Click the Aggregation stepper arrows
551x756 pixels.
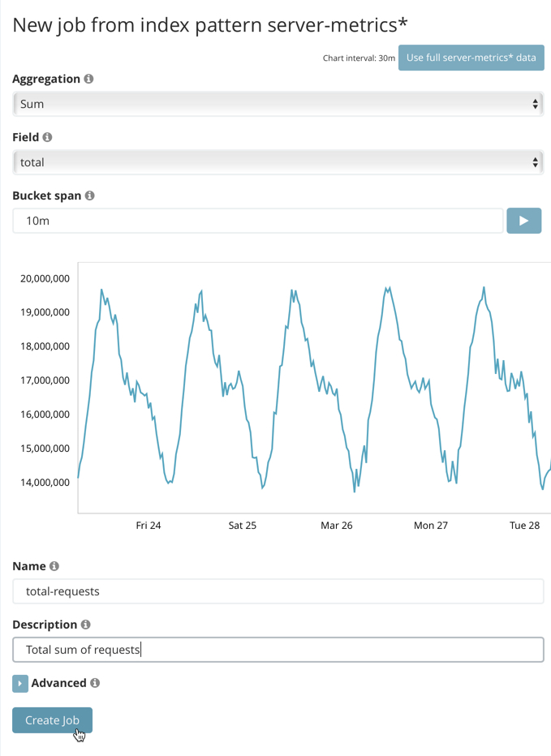tap(535, 104)
